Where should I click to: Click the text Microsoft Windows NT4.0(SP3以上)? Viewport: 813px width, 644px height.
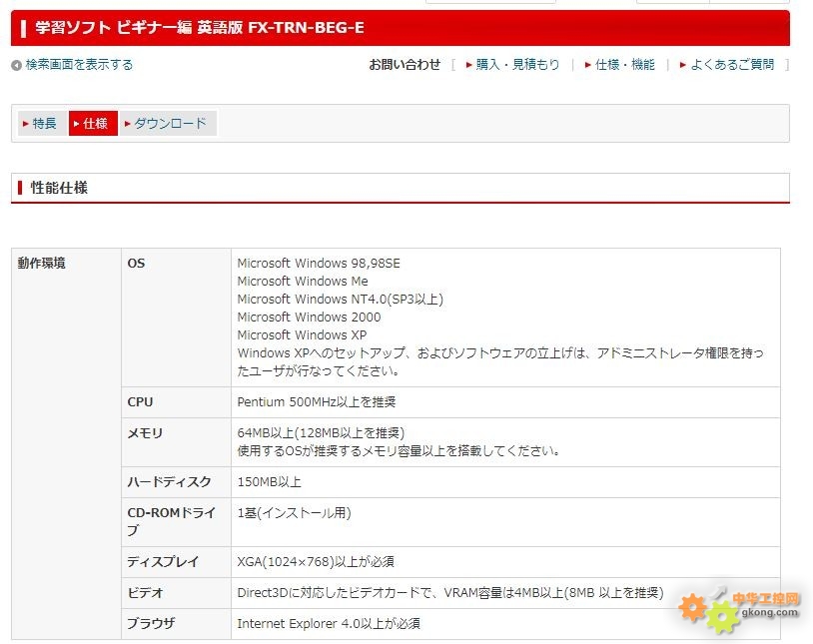click(x=341, y=300)
